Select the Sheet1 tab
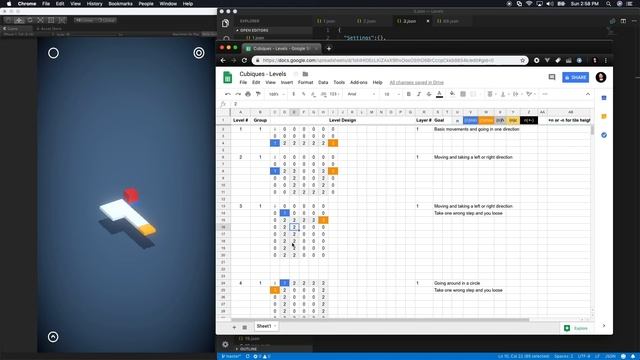 [267, 326]
